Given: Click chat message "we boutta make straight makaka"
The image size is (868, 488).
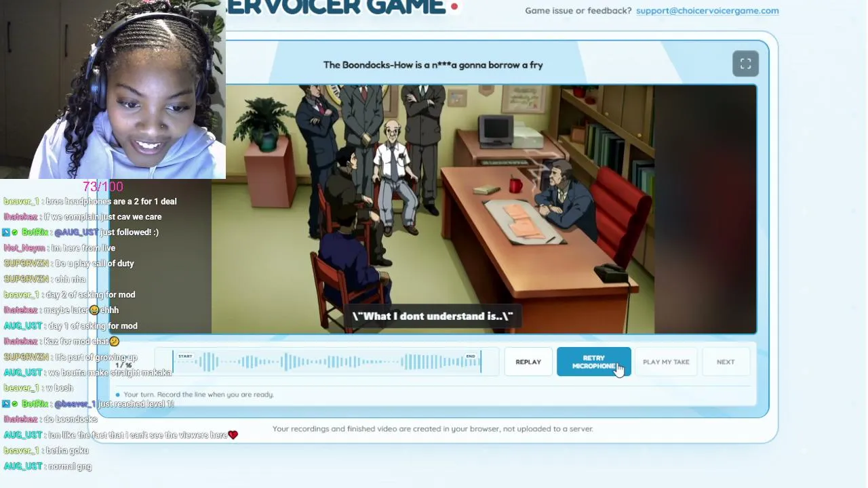Looking at the screenshot, I should click(110, 373).
